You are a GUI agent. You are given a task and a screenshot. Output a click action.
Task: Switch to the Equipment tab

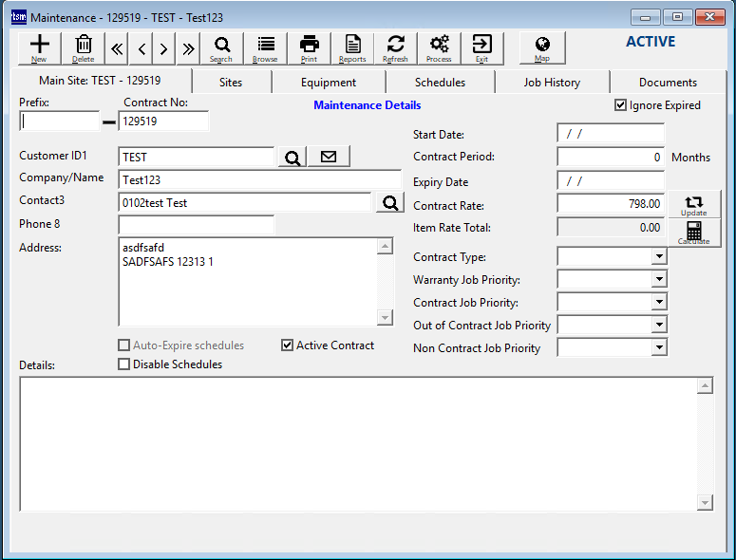(x=329, y=83)
